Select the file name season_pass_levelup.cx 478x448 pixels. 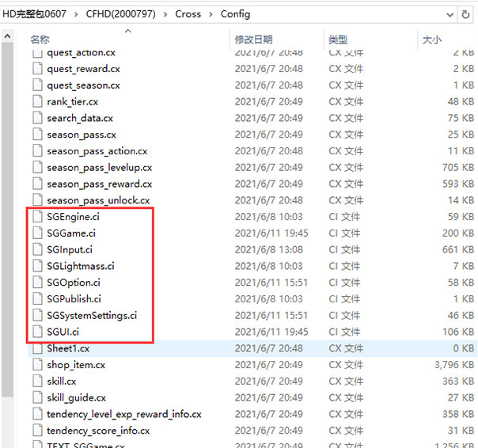tap(100, 168)
